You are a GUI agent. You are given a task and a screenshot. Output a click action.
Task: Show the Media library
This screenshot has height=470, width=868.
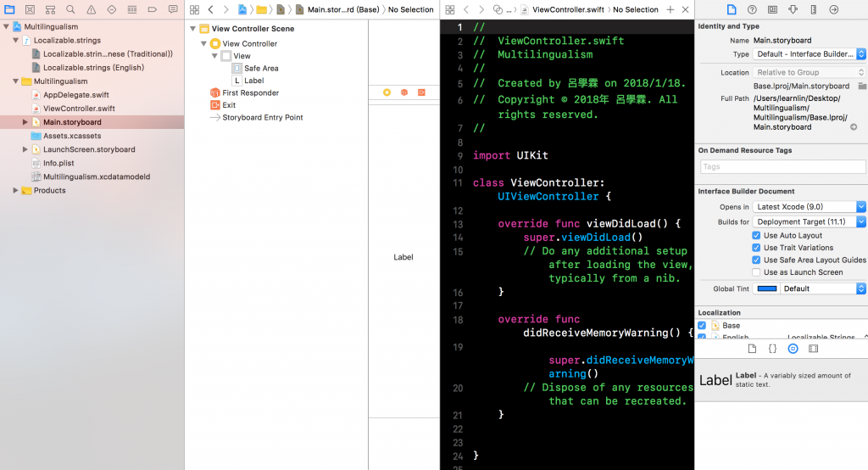coord(813,349)
